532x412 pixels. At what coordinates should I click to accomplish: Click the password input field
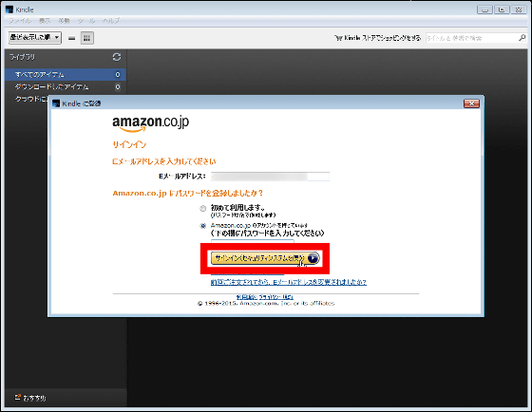pyautogui.click(x=253, y=241)
